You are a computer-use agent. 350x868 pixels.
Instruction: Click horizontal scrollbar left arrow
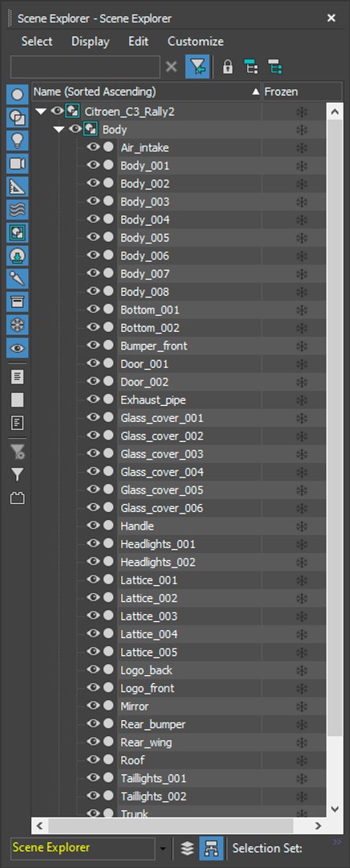pyautogui.click(x=39, y=825)
